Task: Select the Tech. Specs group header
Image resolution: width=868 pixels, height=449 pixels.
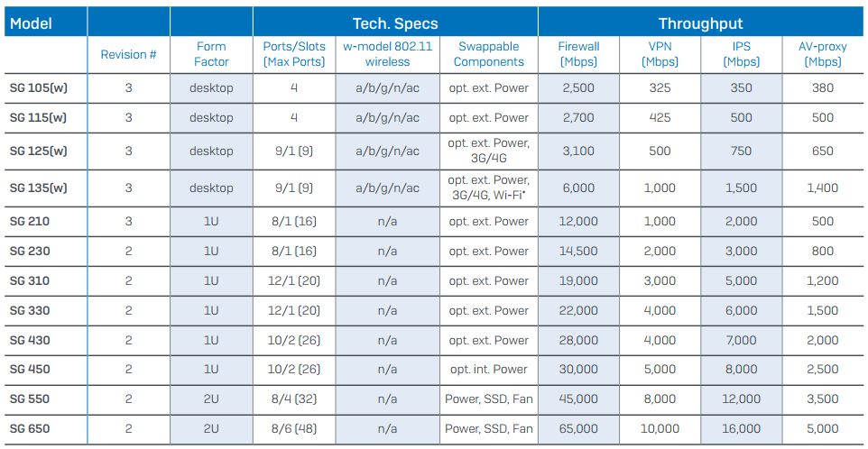Action: click(x=395, y=23)
